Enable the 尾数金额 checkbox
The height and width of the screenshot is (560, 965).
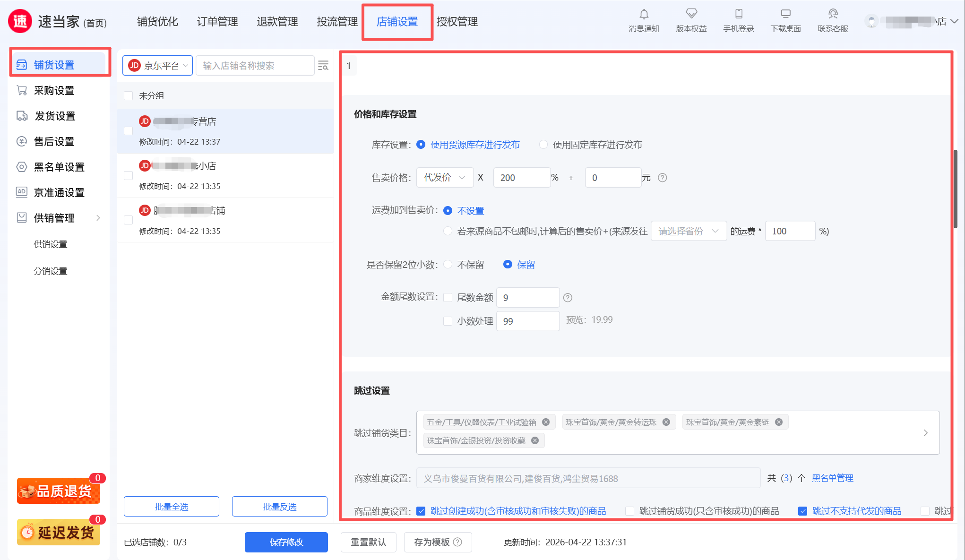click(448, 297)
